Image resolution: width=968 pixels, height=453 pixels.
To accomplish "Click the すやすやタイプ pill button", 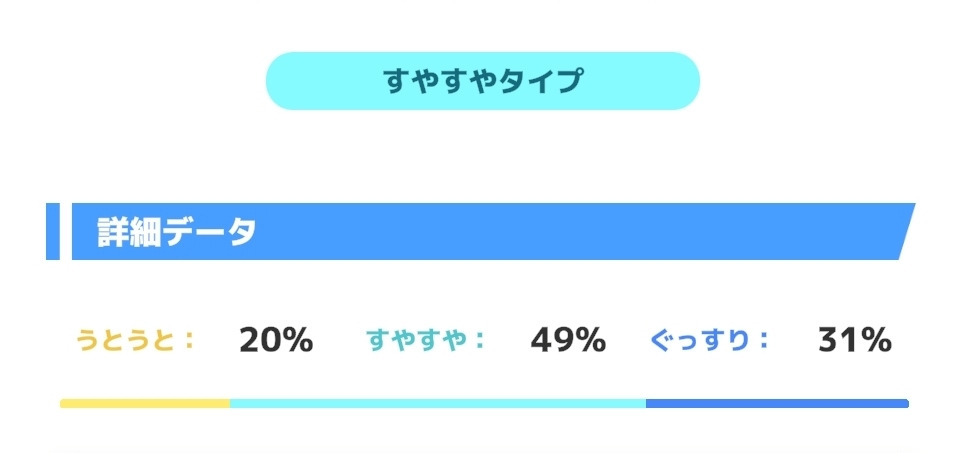I will 482,81.
